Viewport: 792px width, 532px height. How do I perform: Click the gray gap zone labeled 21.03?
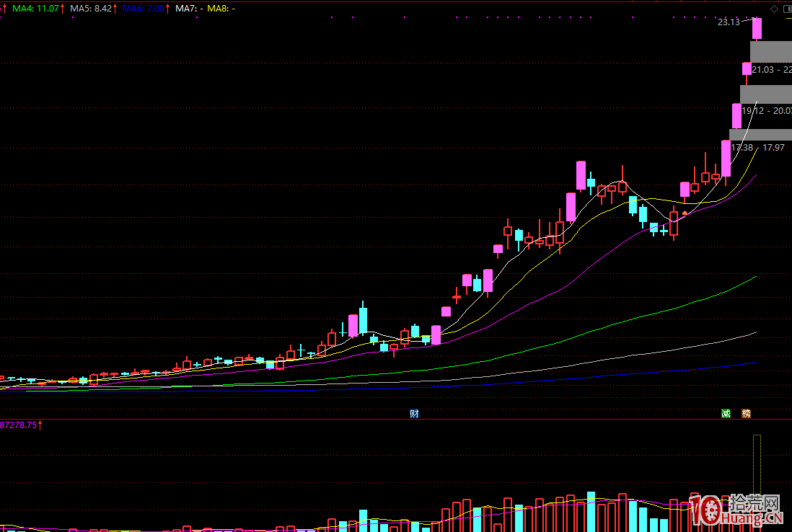coord(770,51)
